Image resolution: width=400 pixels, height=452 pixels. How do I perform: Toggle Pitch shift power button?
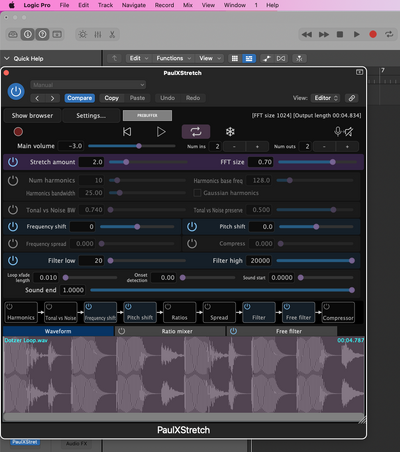coord(192,227)
